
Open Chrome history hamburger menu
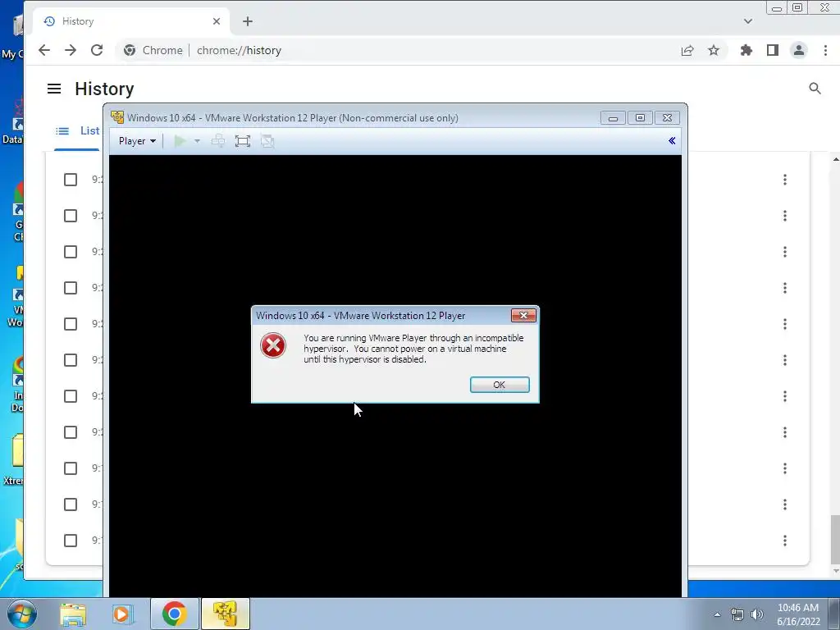(x=54, y=89)
